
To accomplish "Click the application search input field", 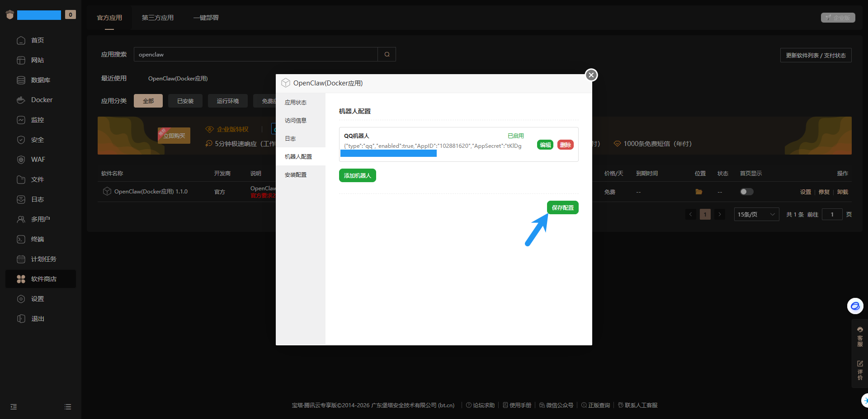I will tap(255, 54).
